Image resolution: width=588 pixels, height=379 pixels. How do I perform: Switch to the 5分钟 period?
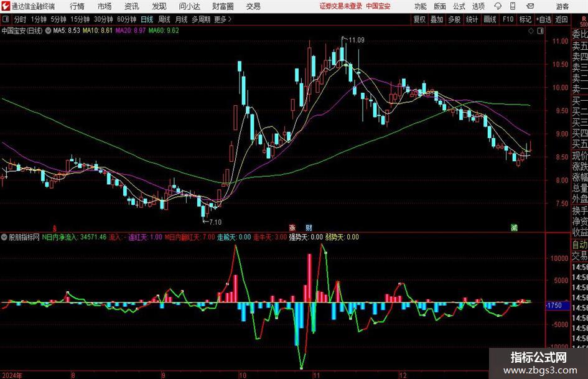pos(58,19)
